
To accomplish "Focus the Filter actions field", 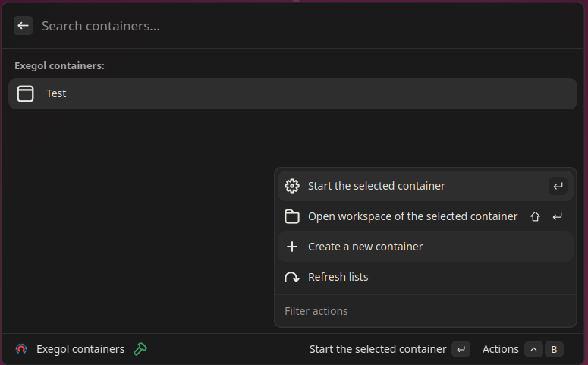I will click(425, 311).
